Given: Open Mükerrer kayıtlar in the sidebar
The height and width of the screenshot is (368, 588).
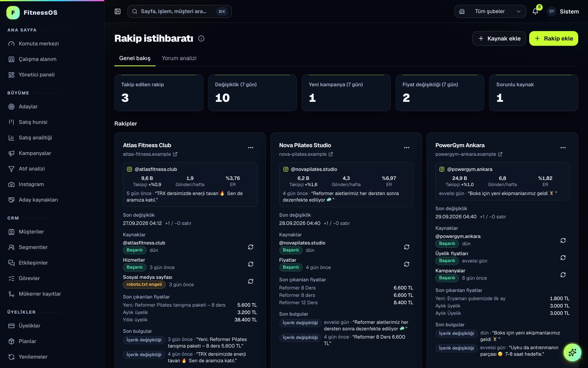Looking at the screenshot, I should point(40,294).
